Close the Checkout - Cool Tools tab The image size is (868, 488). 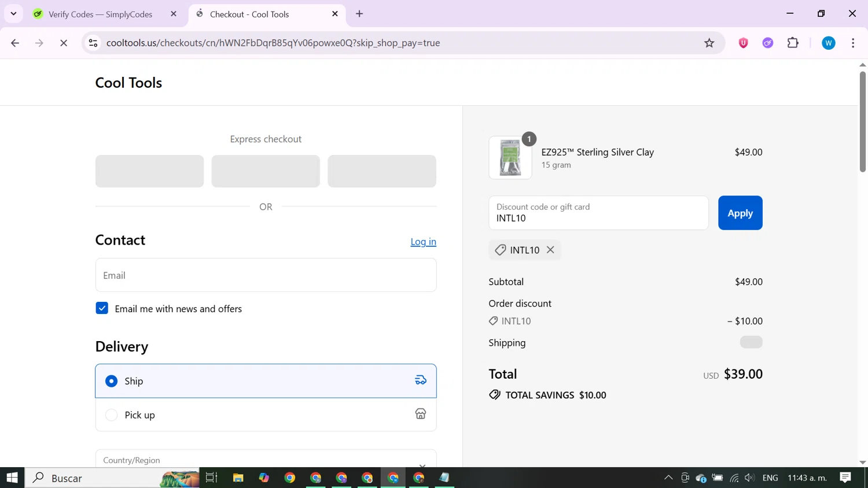[x=335, y=14]
